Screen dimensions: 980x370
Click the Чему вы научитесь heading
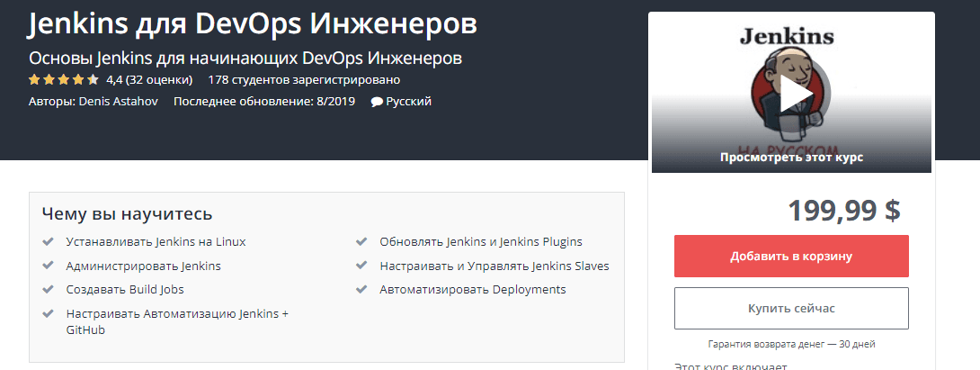(128, 213)
